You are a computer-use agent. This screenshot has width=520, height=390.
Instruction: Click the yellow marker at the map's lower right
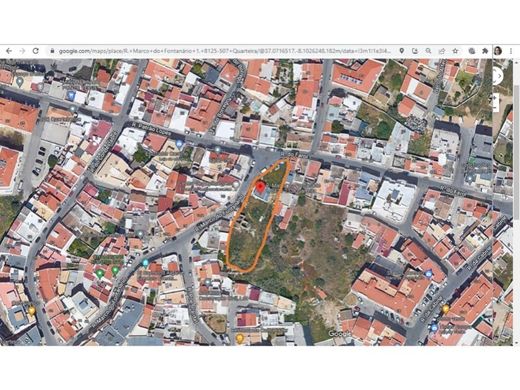click(446, 310)
